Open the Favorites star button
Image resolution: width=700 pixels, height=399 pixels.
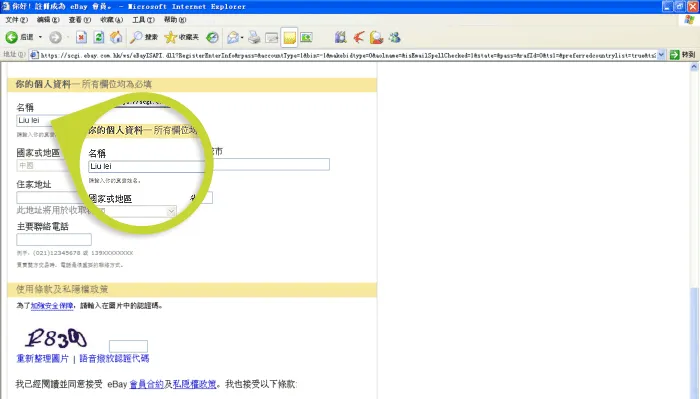[181, 37]
